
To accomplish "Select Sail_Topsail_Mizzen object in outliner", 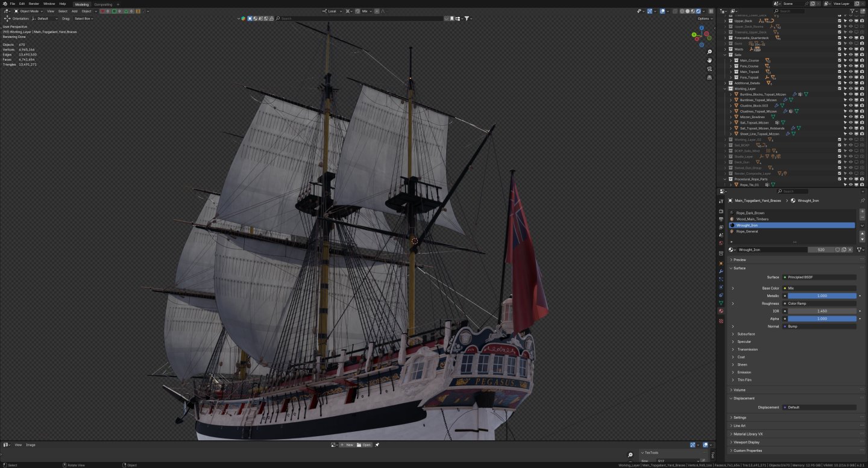I will tap(754, 122).
